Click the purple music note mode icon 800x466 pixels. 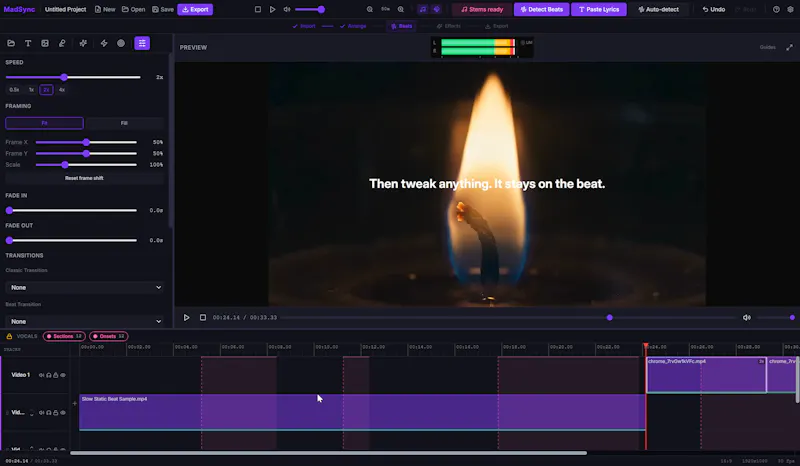(422, 9)
